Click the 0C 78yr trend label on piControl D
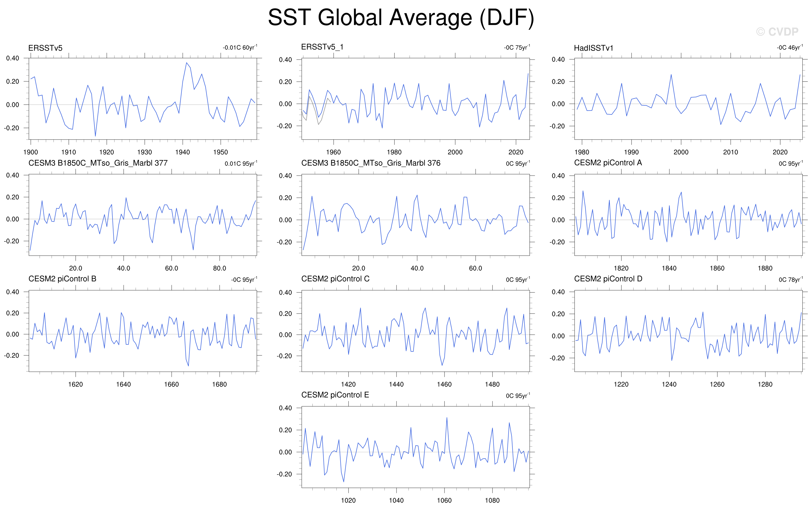Screen dimensions: 812x511 (x=791, y=279)
